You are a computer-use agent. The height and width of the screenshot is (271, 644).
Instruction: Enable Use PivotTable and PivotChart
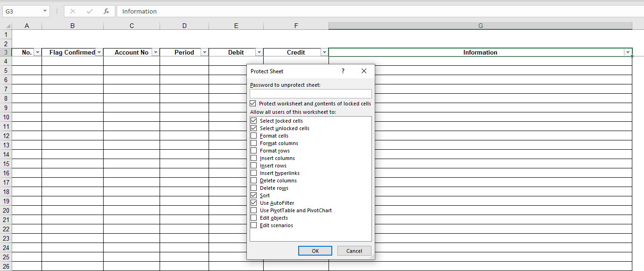254,210
